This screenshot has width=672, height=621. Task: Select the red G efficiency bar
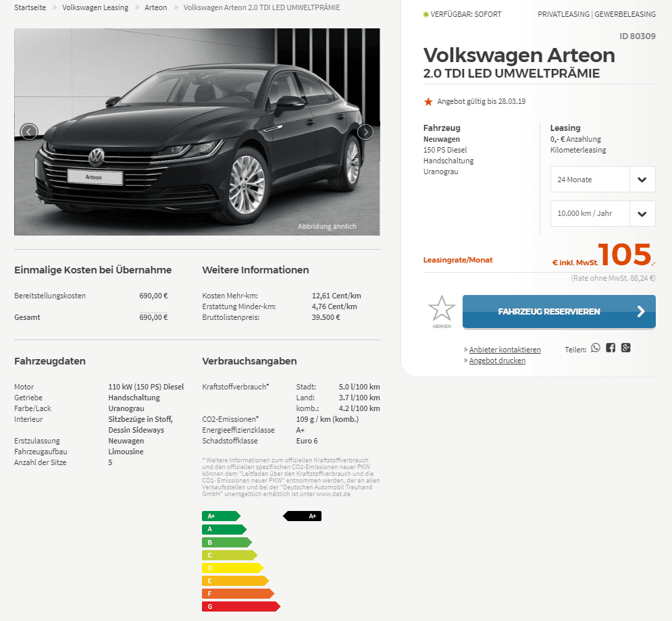[241, 606]
